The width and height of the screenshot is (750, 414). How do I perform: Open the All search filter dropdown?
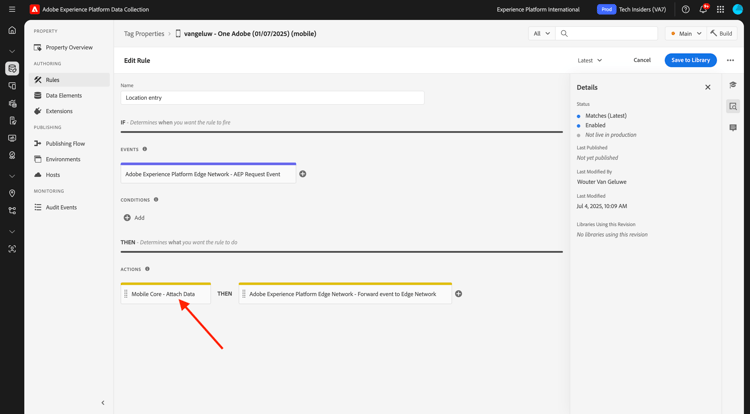[541, 33]
